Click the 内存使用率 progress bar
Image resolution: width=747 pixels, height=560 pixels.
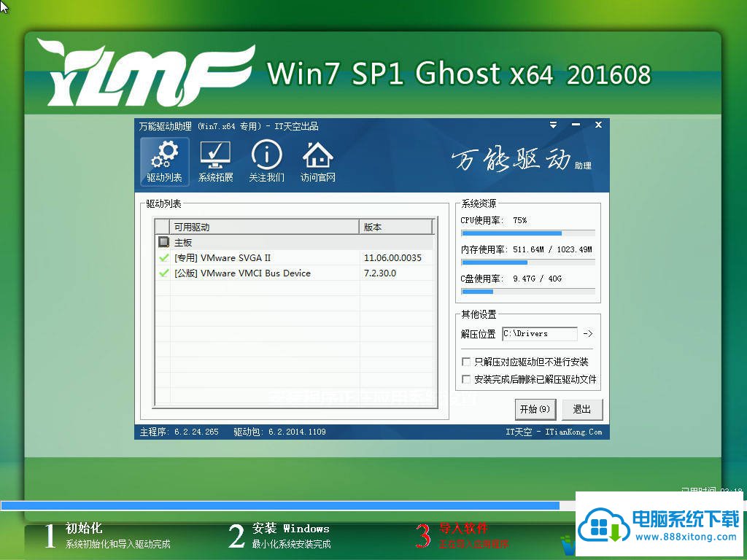528,262
